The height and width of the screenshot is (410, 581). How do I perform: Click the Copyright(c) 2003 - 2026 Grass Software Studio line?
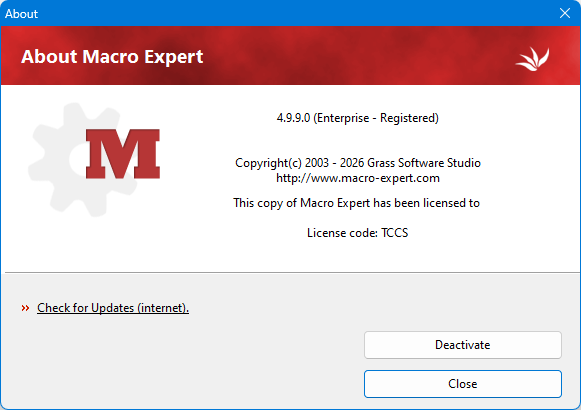358,163
